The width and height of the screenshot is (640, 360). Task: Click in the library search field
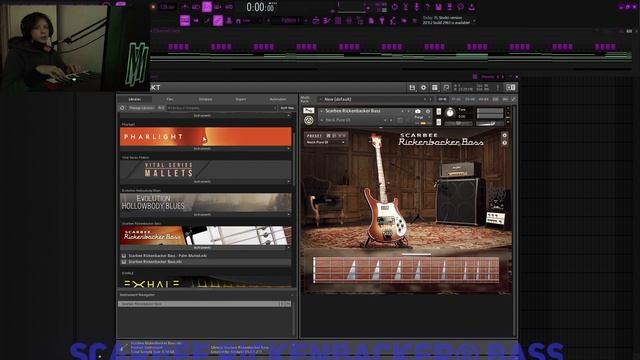(221, 108)
